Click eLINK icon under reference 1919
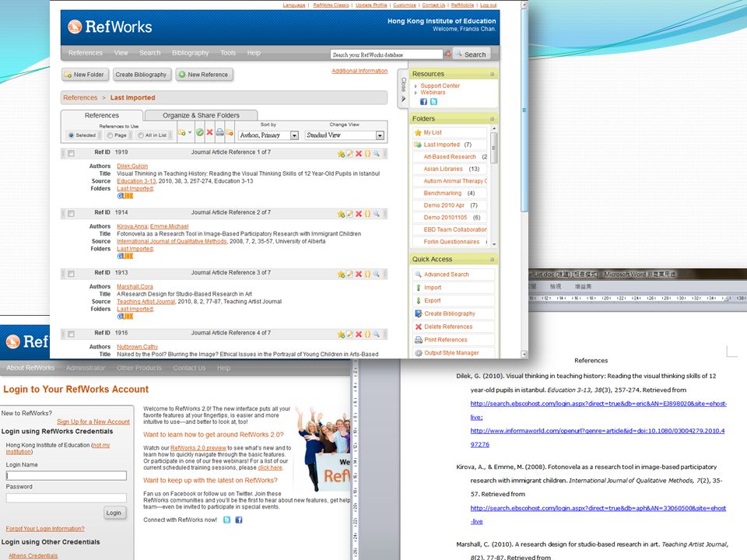Image resolution: width=747 pixels, height=560 pixels. tap(125, 196)
